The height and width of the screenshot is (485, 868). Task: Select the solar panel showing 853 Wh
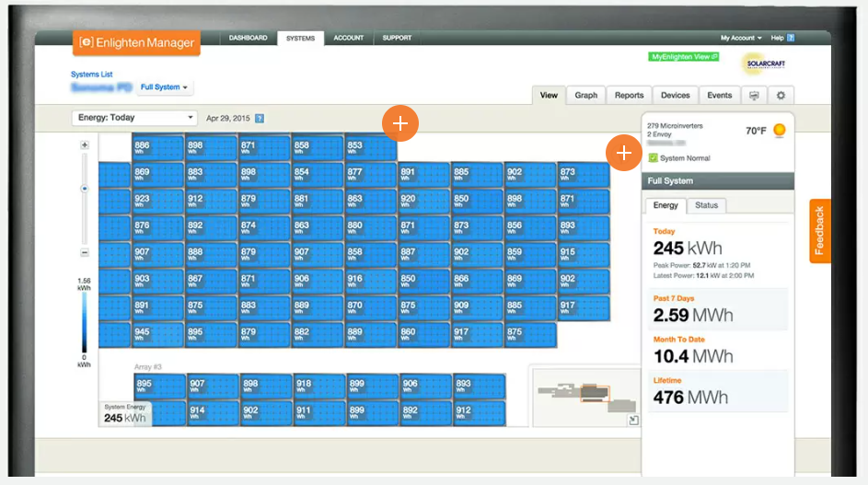(371, 147)
